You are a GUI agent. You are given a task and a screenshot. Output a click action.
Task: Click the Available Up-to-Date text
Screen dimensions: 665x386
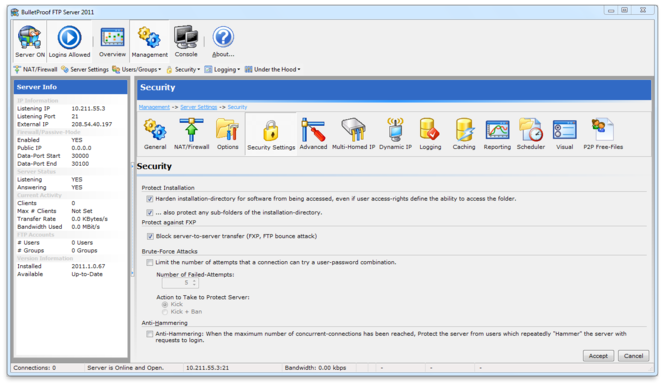(x=87, y=274)
